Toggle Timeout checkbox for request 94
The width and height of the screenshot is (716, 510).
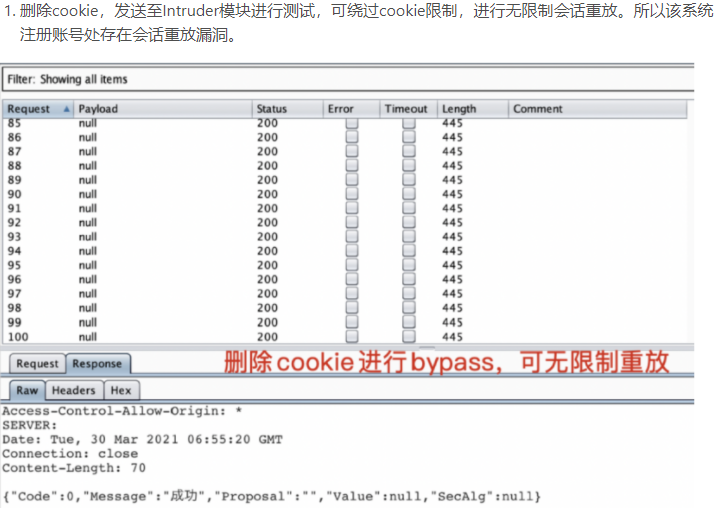pos(409,251)
